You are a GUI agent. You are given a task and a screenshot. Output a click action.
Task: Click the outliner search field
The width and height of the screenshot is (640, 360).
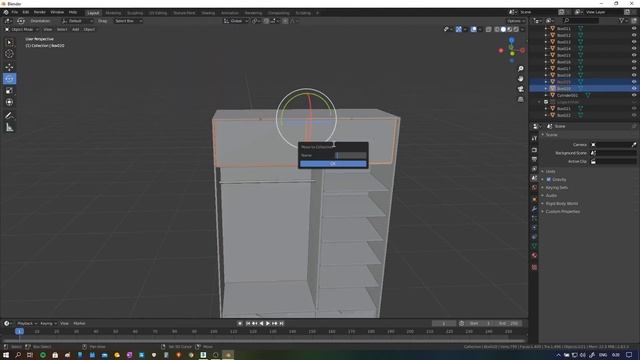[x=581, y=20]
